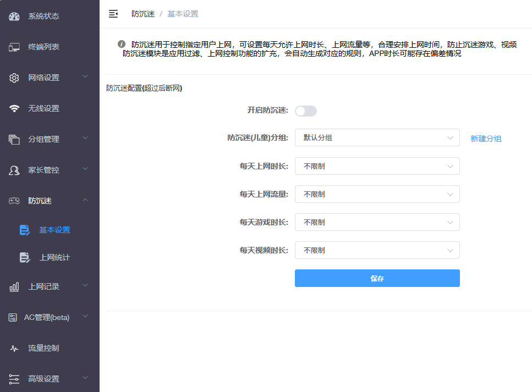Expand the 高级设置 menu chevron
This screenshot has width=532, height=392.
(x=85, y=378)
